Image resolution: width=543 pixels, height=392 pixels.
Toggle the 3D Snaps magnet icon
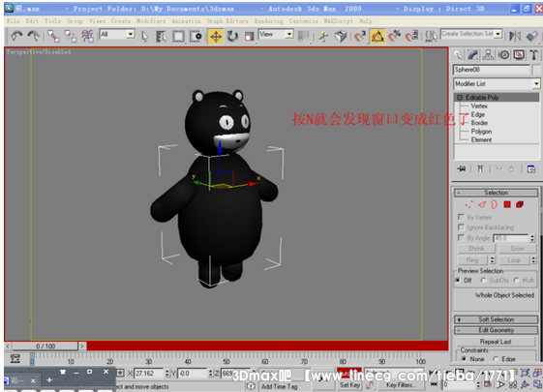360,36
